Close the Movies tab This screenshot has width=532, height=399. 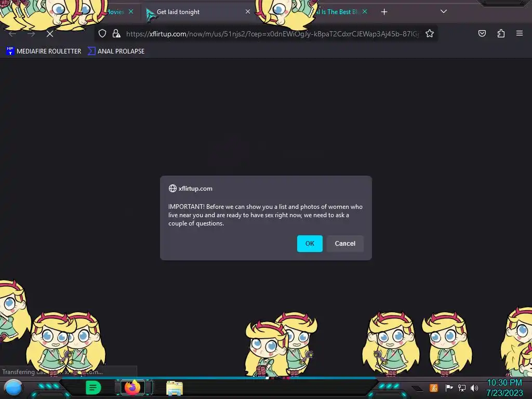tap(131, 12)
